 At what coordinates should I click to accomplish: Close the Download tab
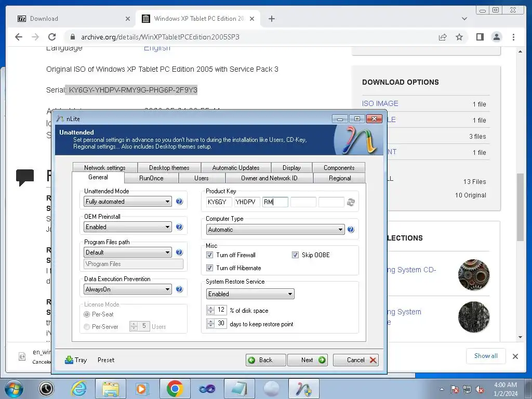128,19
